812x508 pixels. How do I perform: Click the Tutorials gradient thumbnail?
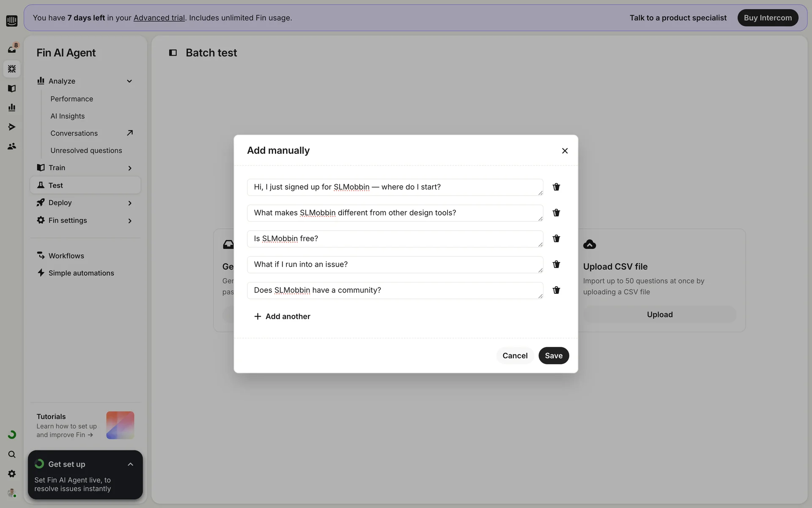point(120,425)
